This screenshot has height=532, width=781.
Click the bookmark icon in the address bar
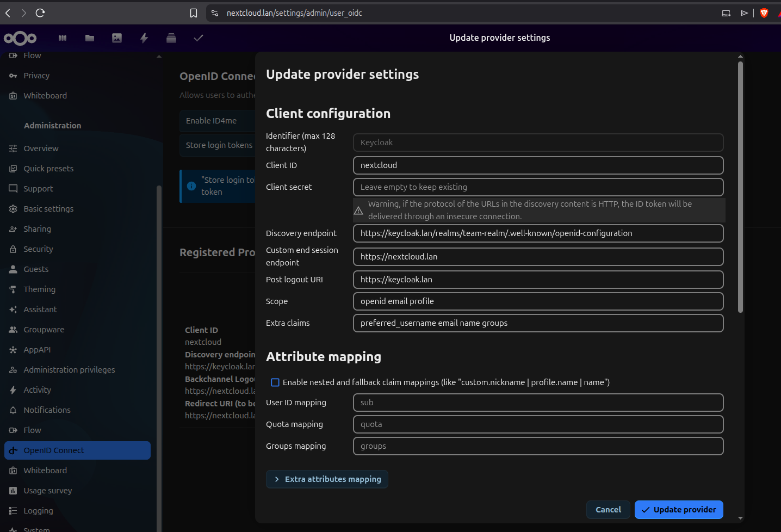coord(194,13)
